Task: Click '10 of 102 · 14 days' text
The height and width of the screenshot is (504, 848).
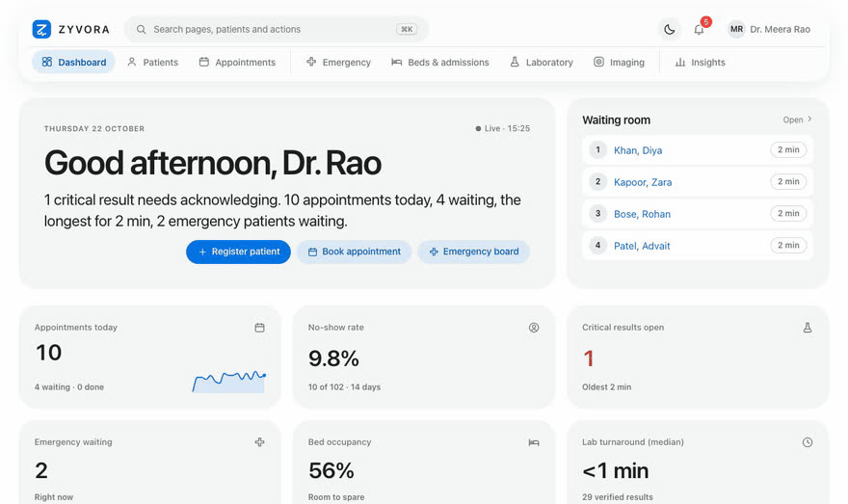Action: (345, 387)
